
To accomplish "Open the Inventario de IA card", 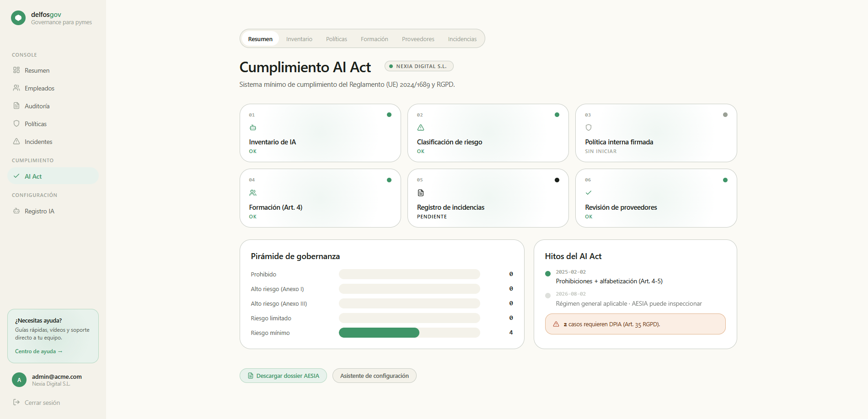I will 320,133.
